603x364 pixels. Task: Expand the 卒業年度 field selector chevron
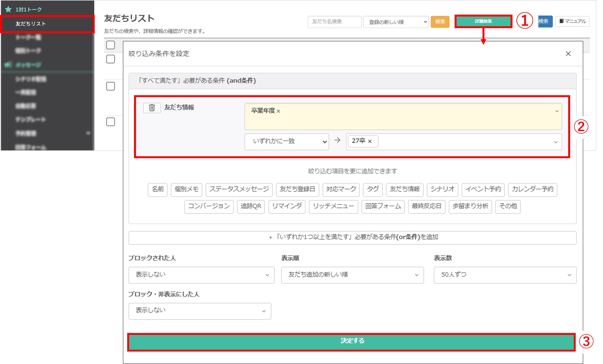(557, 111)
